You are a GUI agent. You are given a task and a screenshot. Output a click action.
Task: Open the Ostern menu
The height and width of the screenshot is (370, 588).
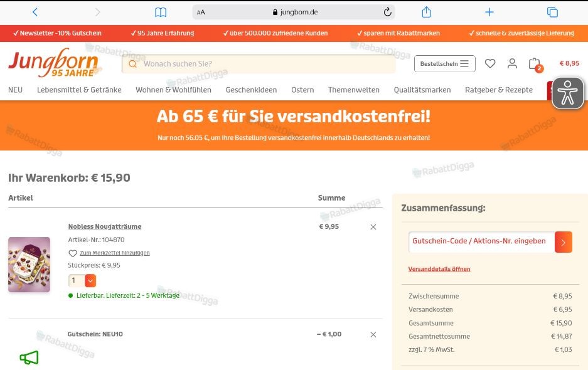pyautogui.click(x=302, y=90)
